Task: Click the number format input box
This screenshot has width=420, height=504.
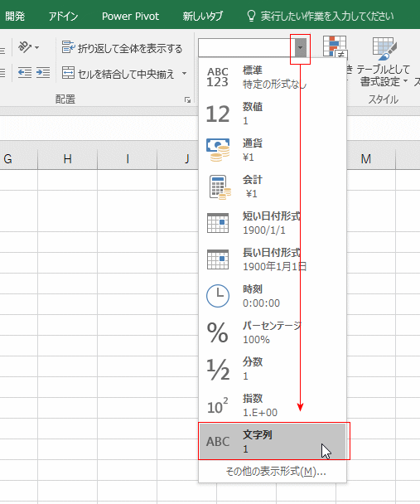Action: click(246, 48)
